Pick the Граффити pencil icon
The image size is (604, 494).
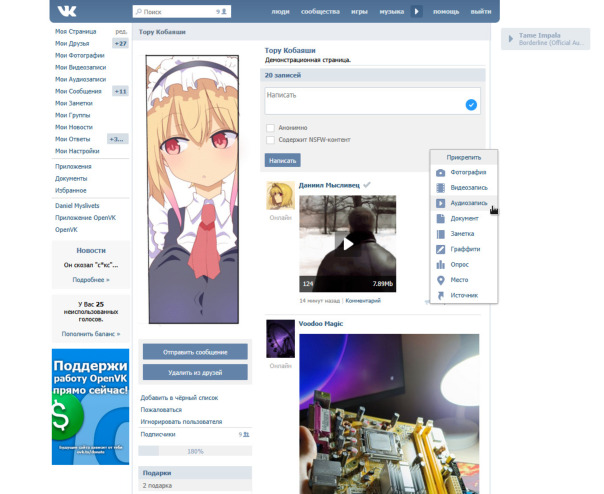(x=440, y=249)
